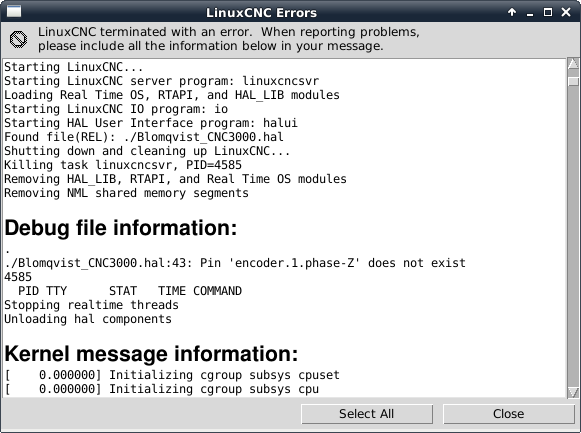Viewport: 581px width, 433px height.
Task: Click the empty scrollbar trough below the thumb
Action: click(x=573, y=237)
